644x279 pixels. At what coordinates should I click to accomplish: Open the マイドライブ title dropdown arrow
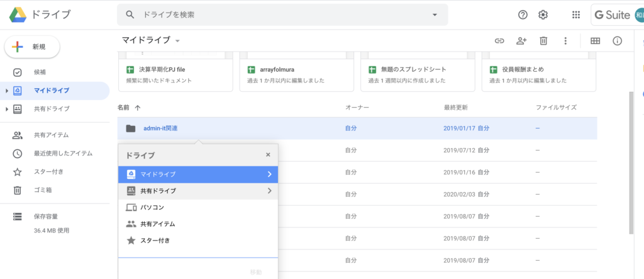pos(177,41)
